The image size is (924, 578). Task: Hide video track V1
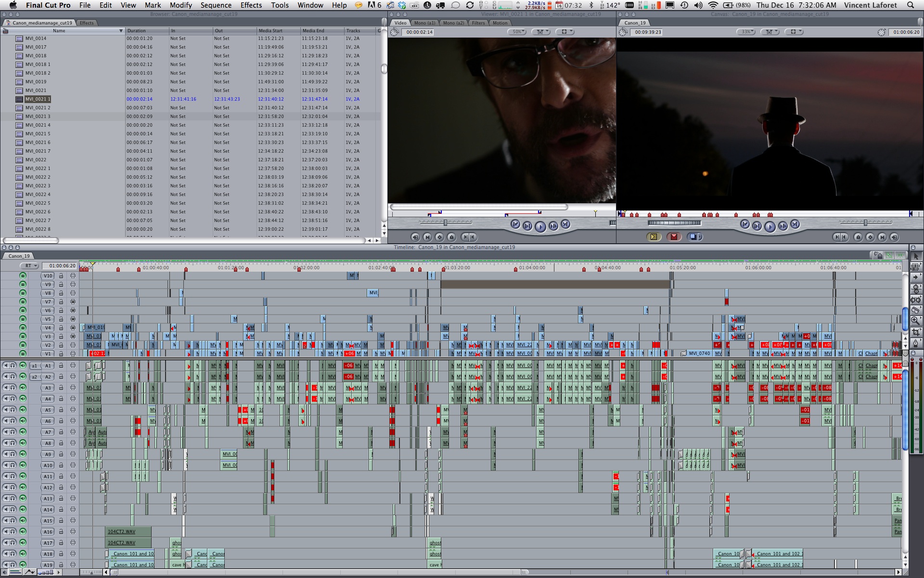click(23, 354)
